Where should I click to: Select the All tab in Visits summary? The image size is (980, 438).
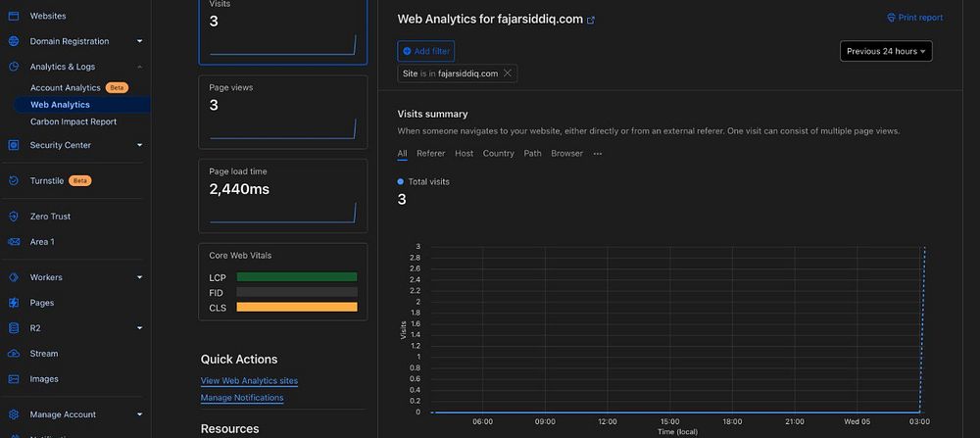click(x=402, y=154)
